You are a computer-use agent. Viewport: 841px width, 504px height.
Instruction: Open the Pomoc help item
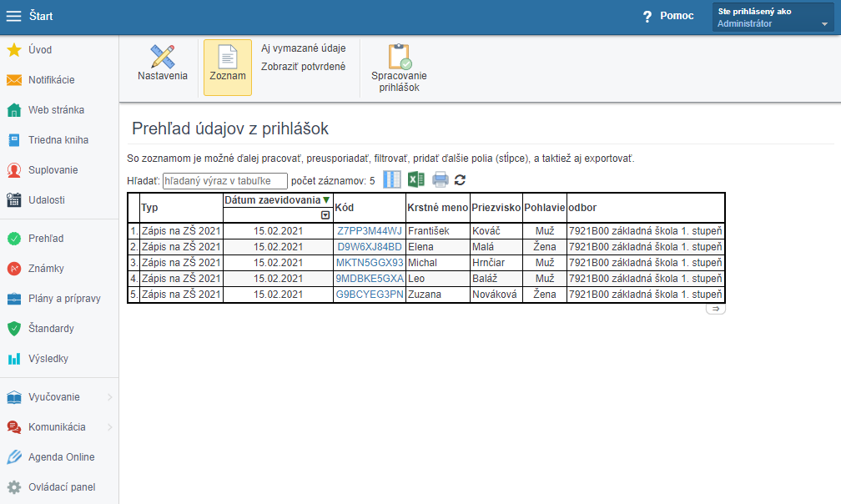667,16
